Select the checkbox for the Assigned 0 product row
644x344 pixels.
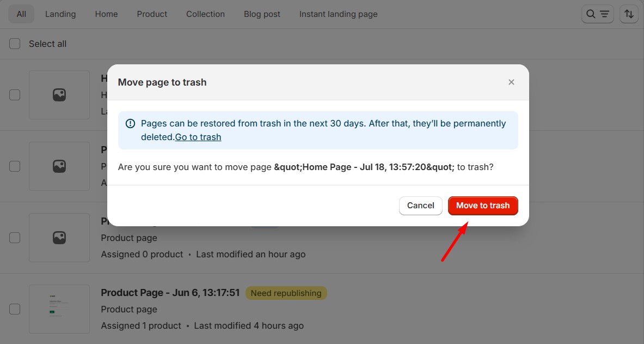click(15, 238)
